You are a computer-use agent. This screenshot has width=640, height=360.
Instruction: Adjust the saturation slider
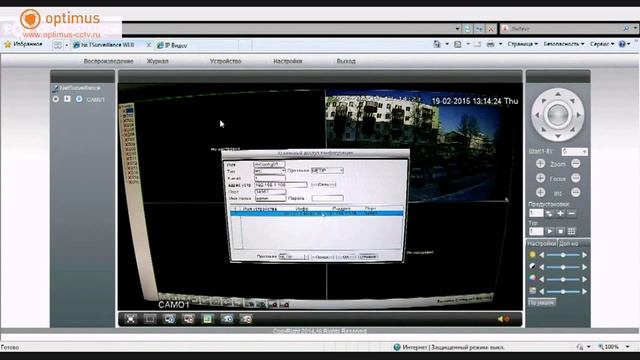(x=563, y=279)
